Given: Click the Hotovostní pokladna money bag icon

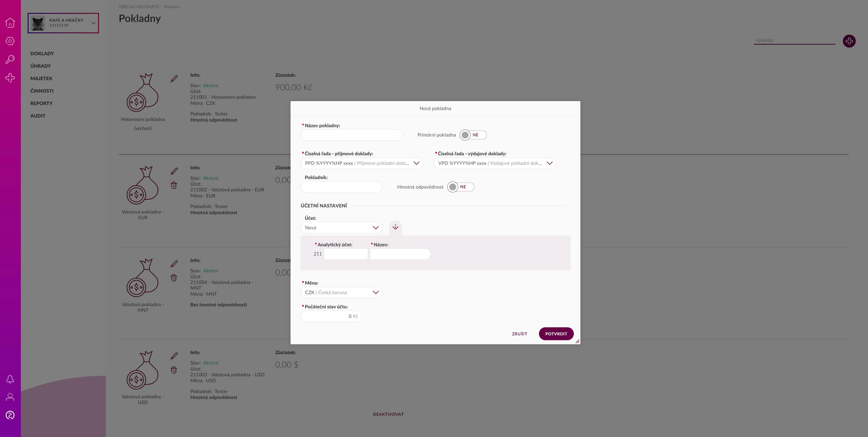Looking at the screenshot, I should (x=142, y=93).
